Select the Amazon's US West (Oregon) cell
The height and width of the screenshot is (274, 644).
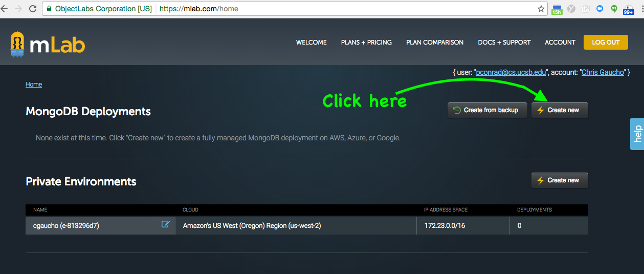[x=296, y=225]
